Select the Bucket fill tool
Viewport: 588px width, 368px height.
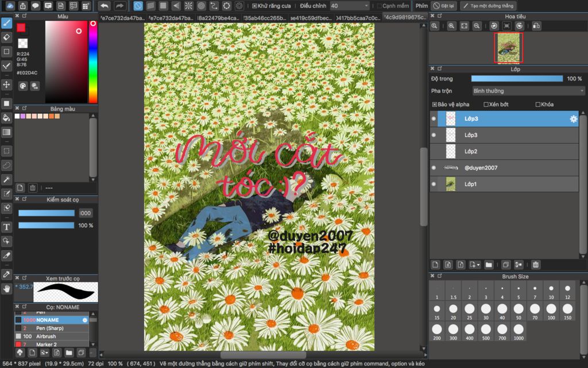click(x=6, y=118)
